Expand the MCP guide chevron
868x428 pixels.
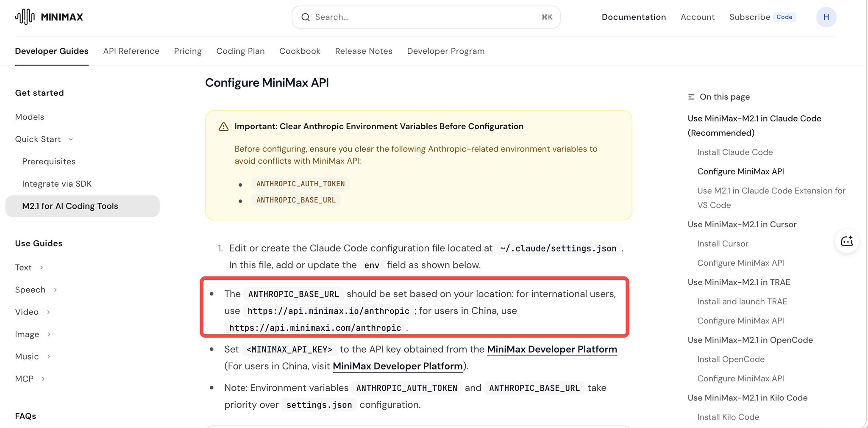pos(43,379)
